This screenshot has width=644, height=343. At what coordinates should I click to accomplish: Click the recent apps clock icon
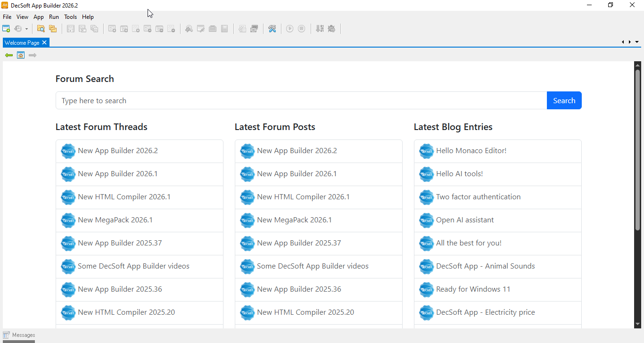18,29
